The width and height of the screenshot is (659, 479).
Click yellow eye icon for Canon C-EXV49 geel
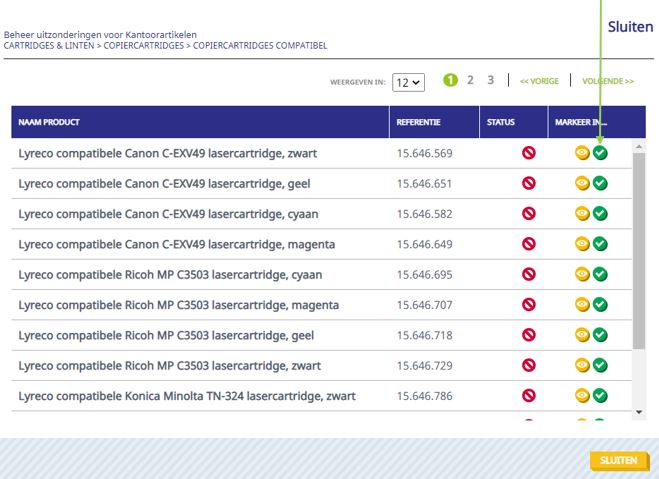click(x=582, y=183)
